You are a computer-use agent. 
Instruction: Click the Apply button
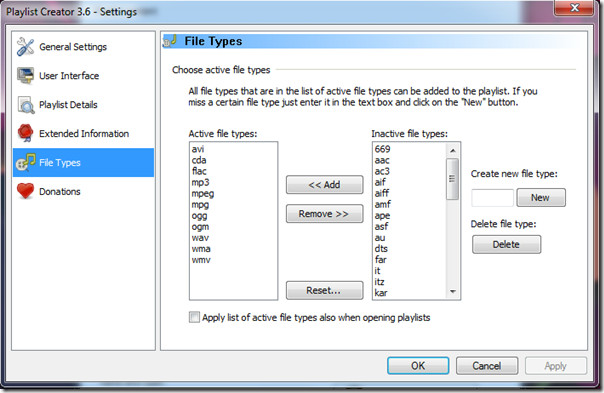(x=556, y=365)
